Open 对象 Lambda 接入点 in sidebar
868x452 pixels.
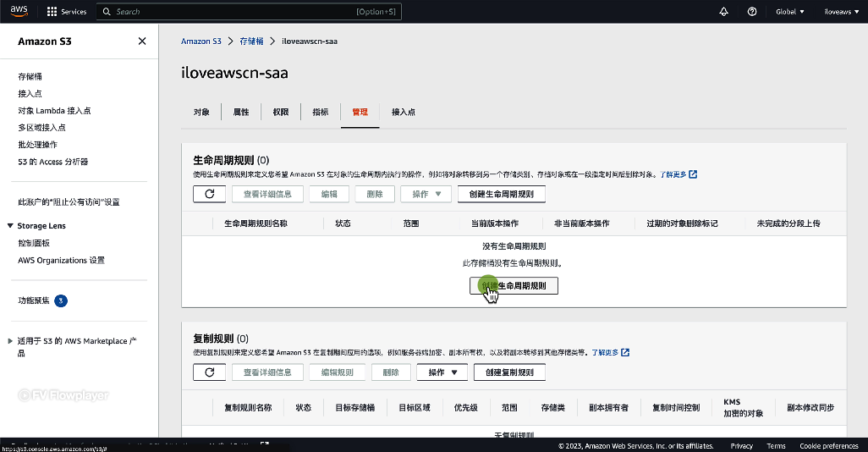click(54, 111)
